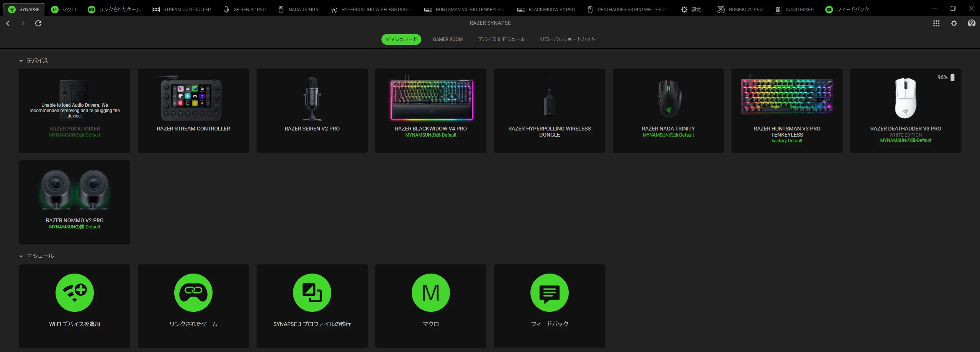Click the 96% battery percentage text
Image resolution: width=980 pixels, height=352 pixels.
pos(942,77)
